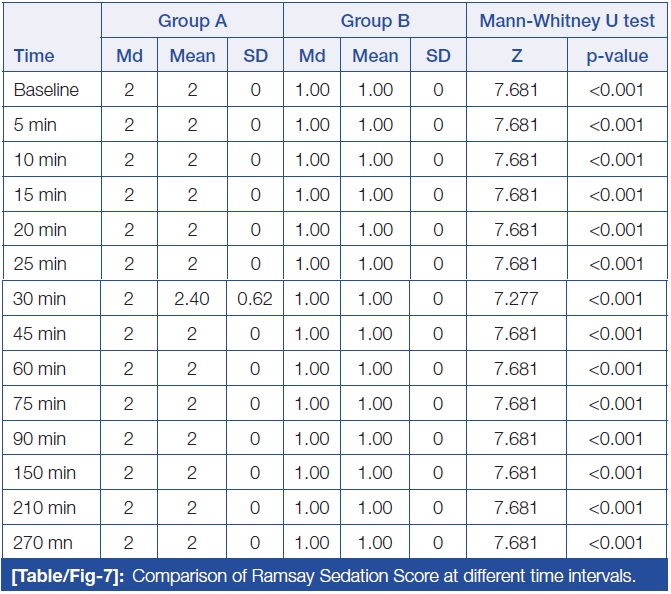Select the p-value cell in Baseline row
The image size is (671, 594).
(615, 91)
